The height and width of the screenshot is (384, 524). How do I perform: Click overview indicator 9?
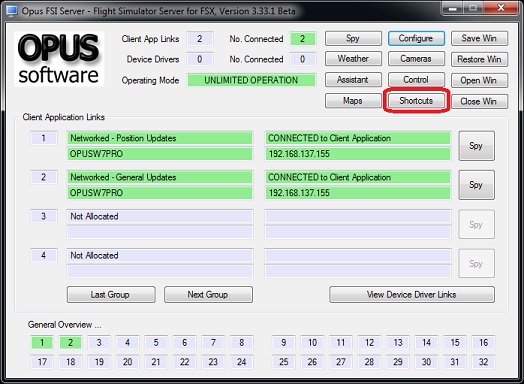coord(284,343)
